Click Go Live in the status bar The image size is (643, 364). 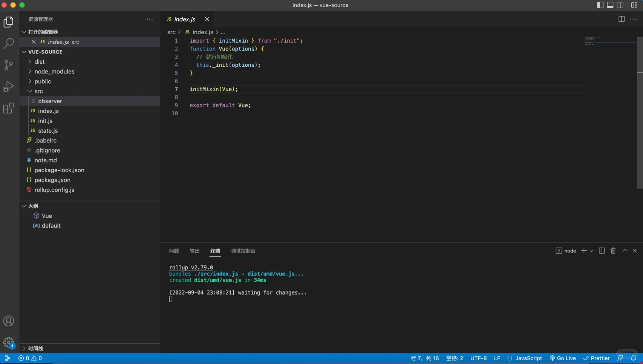click(563, 358)
